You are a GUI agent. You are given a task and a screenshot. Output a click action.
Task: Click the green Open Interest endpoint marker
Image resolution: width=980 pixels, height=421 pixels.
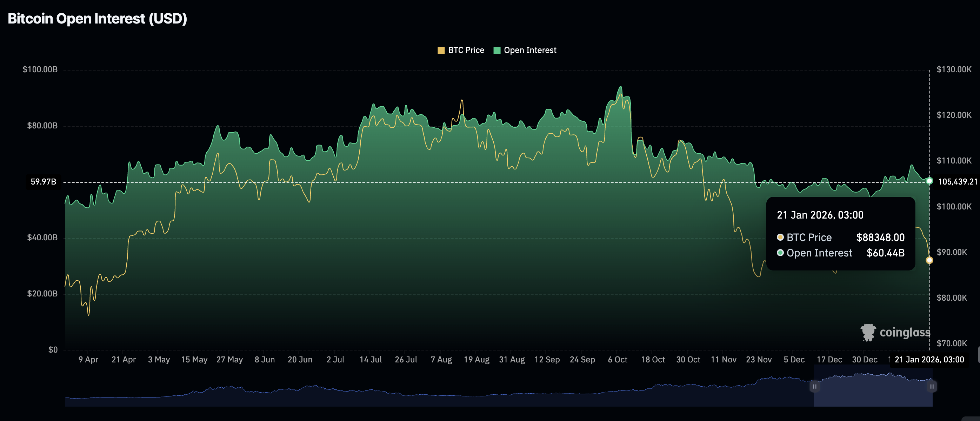coord(929,181)
